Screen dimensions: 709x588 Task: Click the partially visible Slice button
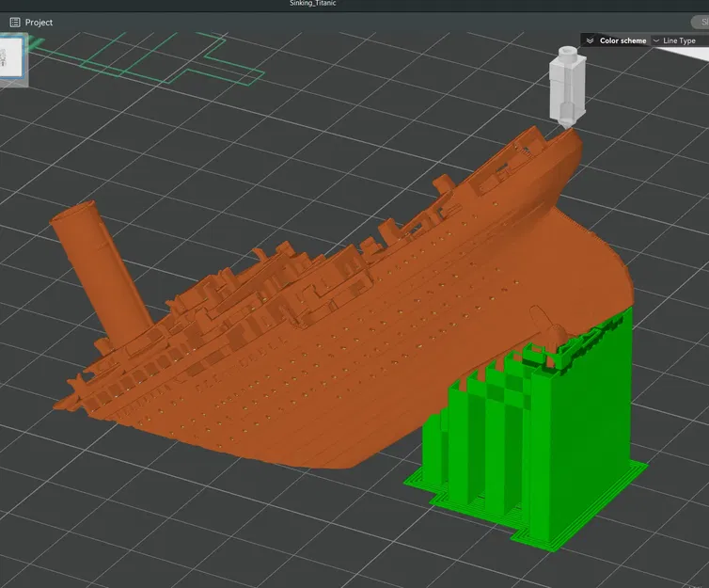click(701, 23)
